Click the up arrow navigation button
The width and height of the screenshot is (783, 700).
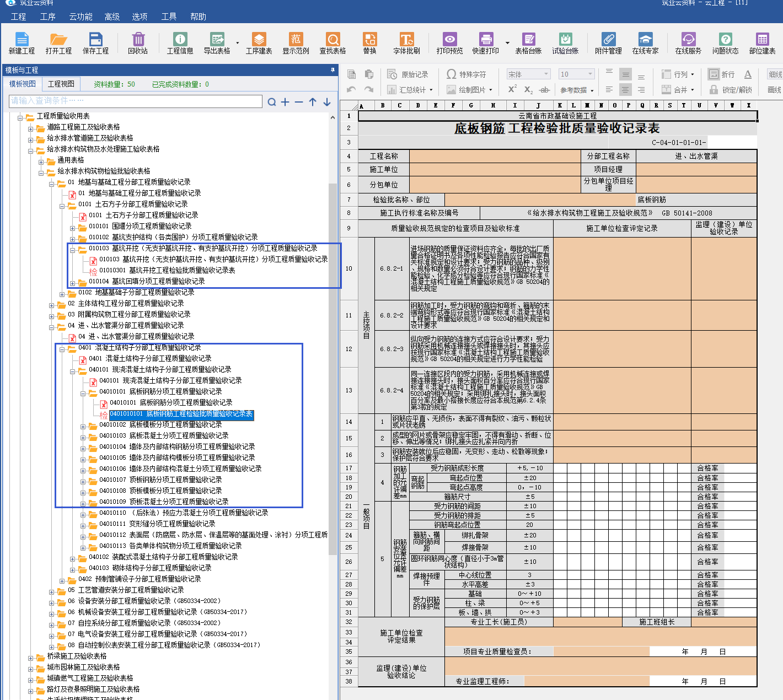tap(313, 102)
